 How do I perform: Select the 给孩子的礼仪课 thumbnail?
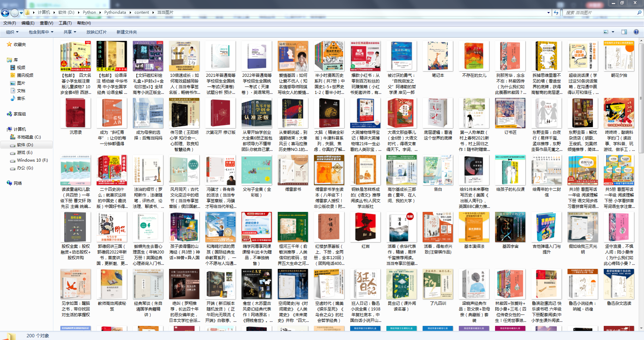pos(510,170)
